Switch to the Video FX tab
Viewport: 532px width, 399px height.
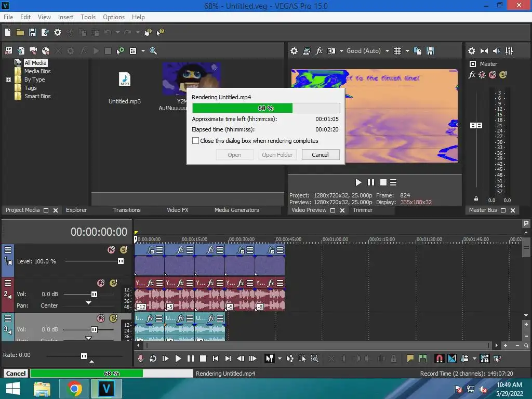[x=178, y=210]
